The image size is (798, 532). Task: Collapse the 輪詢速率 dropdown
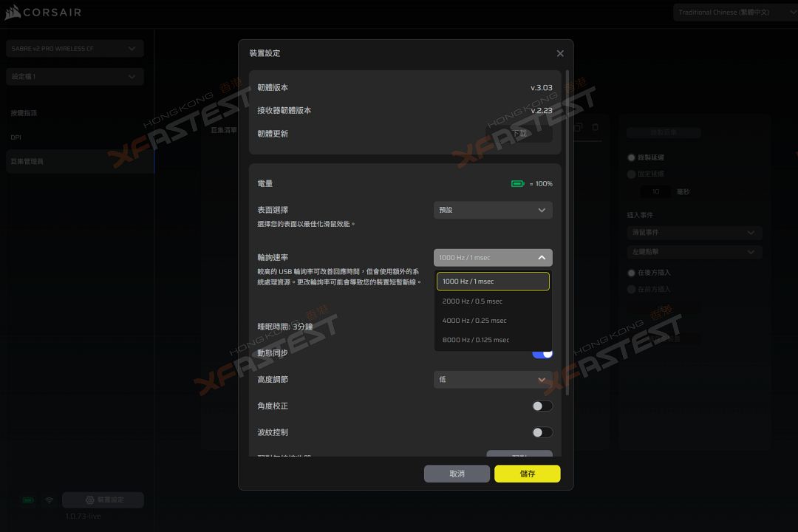(493, 257)
